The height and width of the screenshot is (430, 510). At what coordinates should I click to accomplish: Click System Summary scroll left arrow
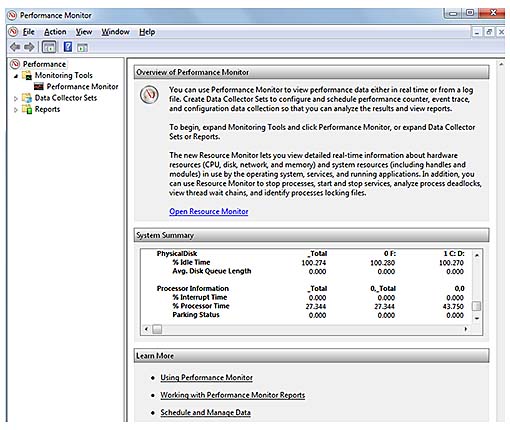click(x=146, y=329)
